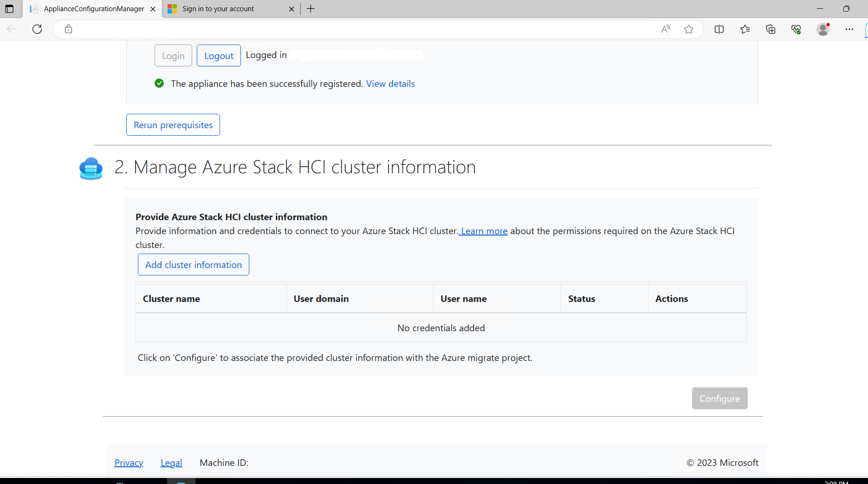Open View details link

(x=390, y=84)
